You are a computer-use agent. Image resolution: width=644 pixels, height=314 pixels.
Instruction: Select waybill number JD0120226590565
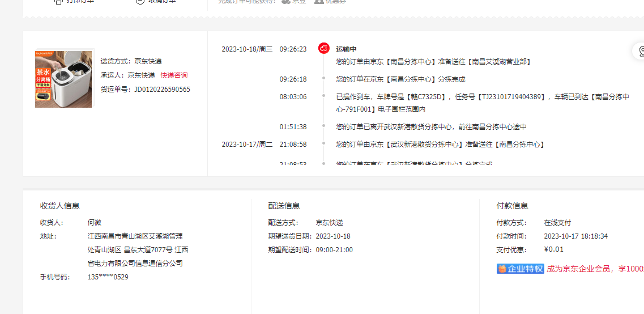pyautogui.click(x=162, y=89)
